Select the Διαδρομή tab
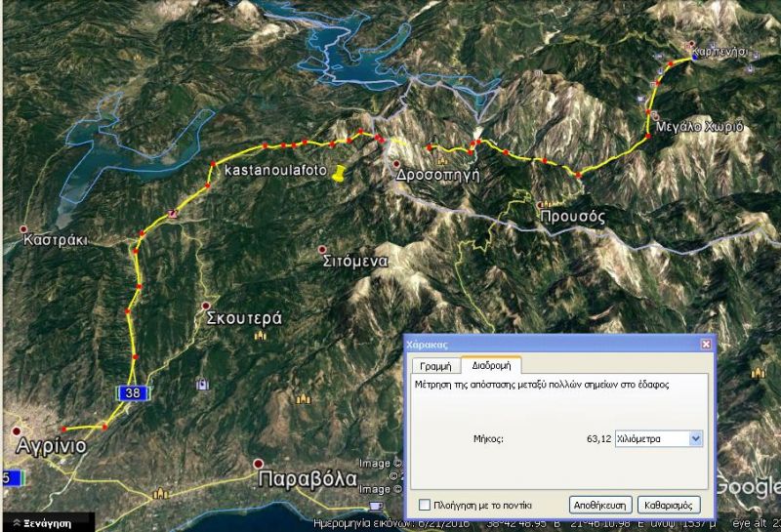This screenshot has width=781, height=532. [491, 366]
